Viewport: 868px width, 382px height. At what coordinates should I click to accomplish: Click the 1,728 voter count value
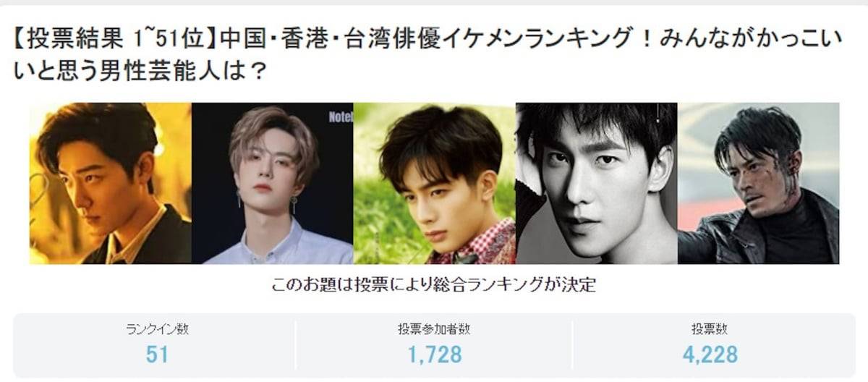click(x=434, y=355)
